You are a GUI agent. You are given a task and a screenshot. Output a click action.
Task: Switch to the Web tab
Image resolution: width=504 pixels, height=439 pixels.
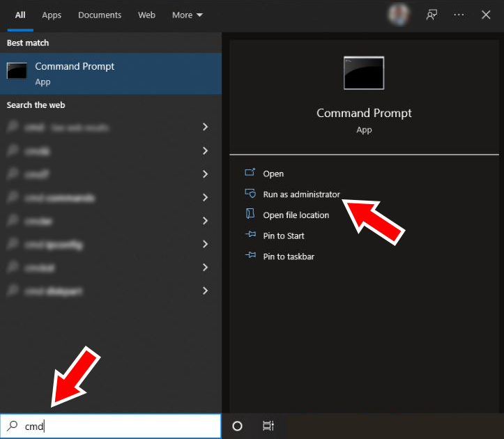coord(146,15)
